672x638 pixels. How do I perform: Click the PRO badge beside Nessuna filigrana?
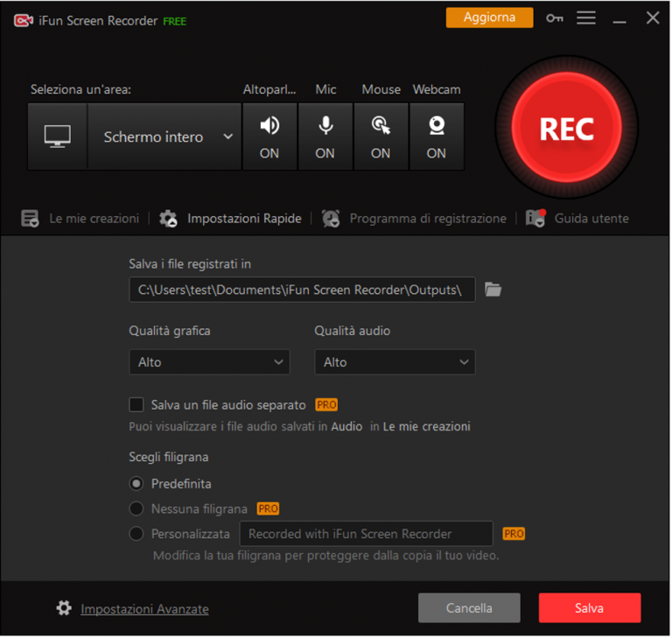click(x=268, y=509)
